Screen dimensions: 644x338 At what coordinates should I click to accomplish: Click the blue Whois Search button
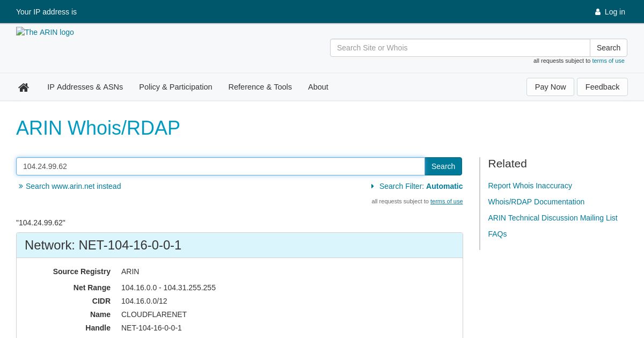point(443,166)
